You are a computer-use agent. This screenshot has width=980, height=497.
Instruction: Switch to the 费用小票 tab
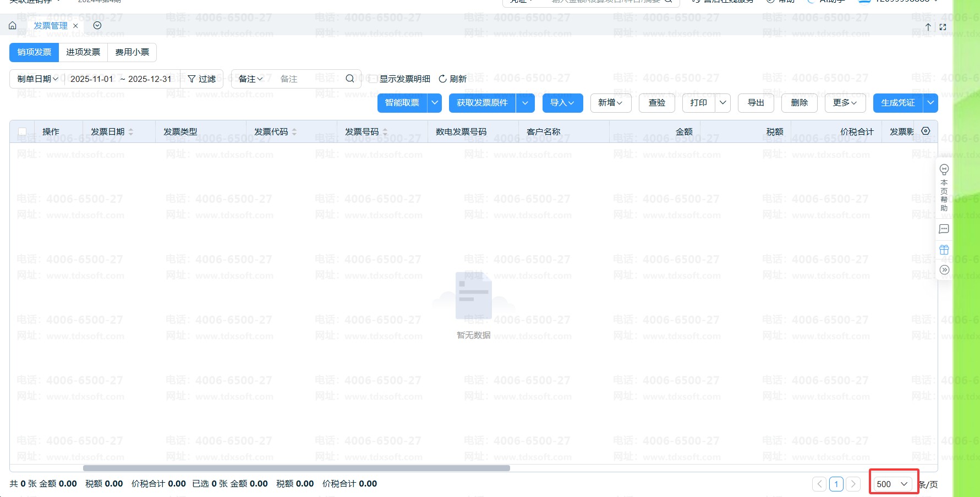[132, 52]
